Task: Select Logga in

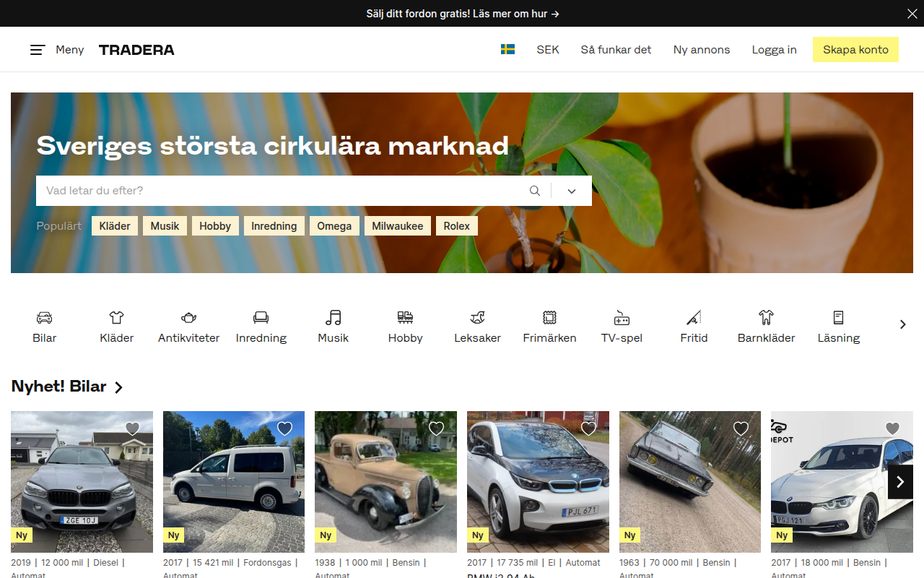Action: click(x=775, y=50)
